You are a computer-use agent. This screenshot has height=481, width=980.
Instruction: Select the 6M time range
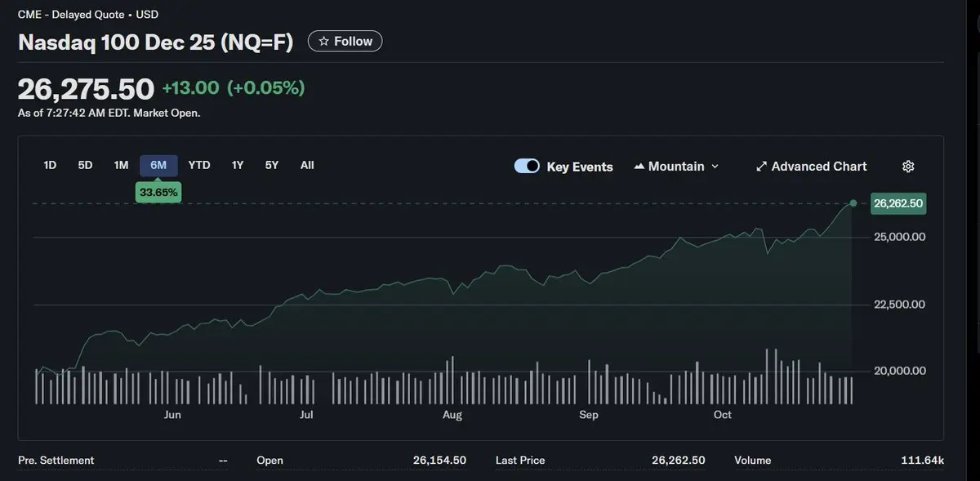point(158,165)
